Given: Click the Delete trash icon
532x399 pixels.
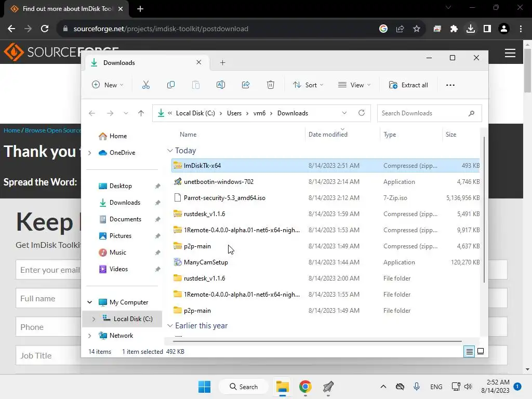Looking at the screenshot, I should pyautogui.click(x=270, y=85).
